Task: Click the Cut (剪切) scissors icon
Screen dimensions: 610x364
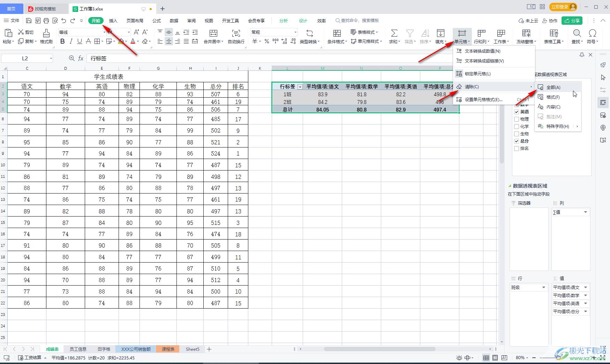Action: tap(21, 32)
